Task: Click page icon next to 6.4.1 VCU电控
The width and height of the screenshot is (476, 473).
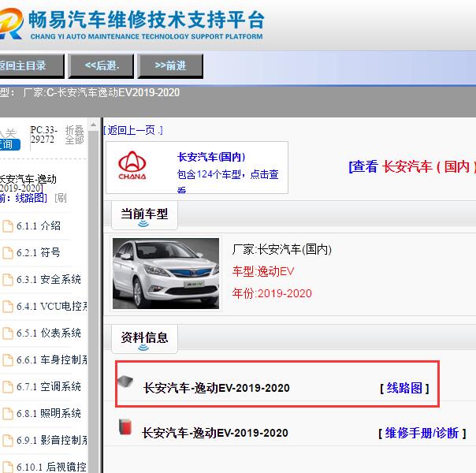Action: pos(8,307)
